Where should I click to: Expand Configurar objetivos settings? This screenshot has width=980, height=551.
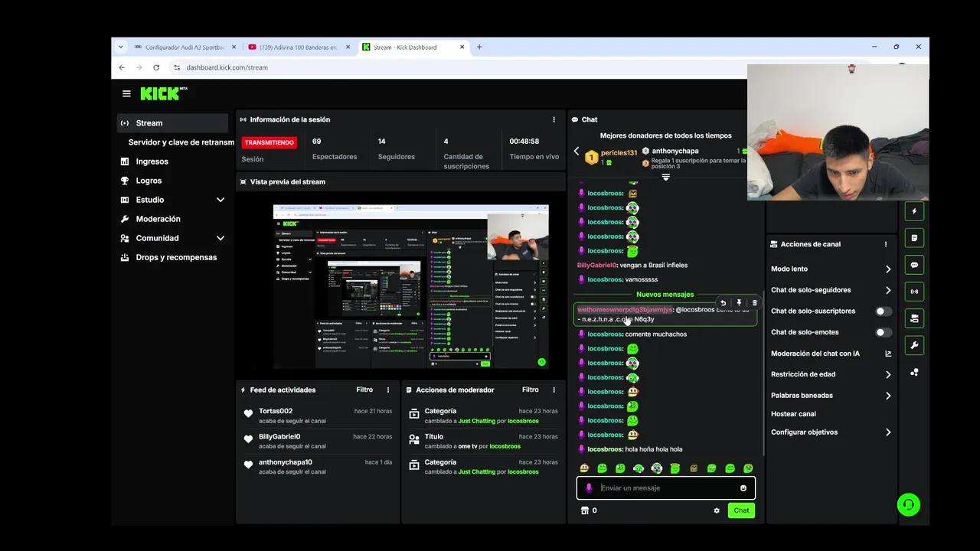coord(888,432)
